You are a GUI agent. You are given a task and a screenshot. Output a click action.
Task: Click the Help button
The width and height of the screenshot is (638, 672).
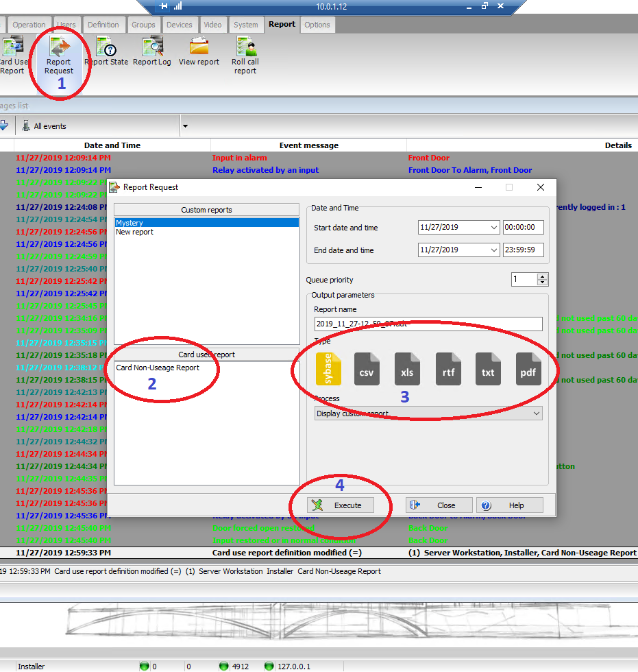[x=509, y=505]
